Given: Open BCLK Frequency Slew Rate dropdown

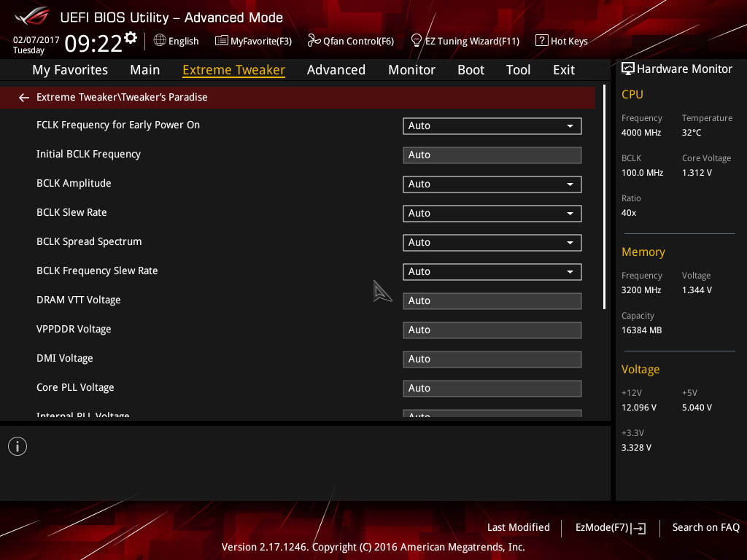Looking at the screenshot, I should point(492,272).
